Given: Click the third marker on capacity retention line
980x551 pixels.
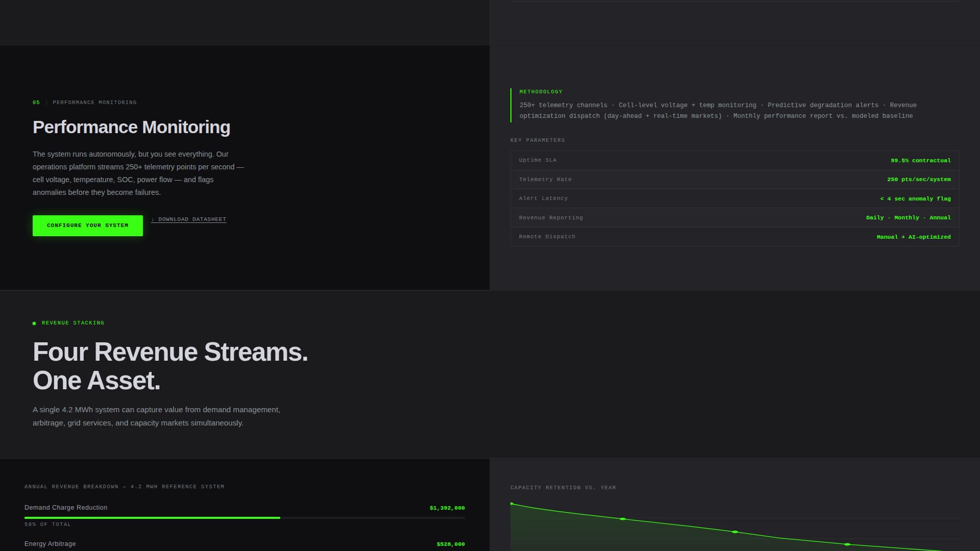Looking at the screenshot, I should coord(735,532).
